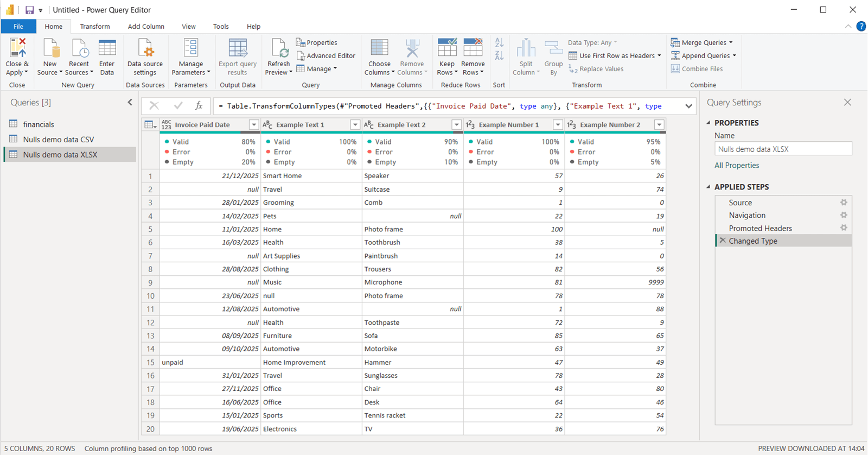Switch to the Help tab
The width and height of the screenshot is (868, 455).
[253, 26]
